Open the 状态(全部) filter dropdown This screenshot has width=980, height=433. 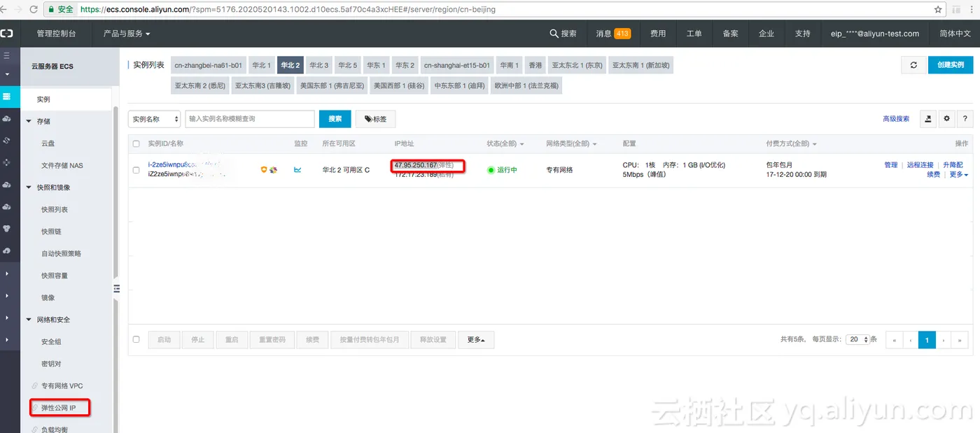click(x=505, y=143)
